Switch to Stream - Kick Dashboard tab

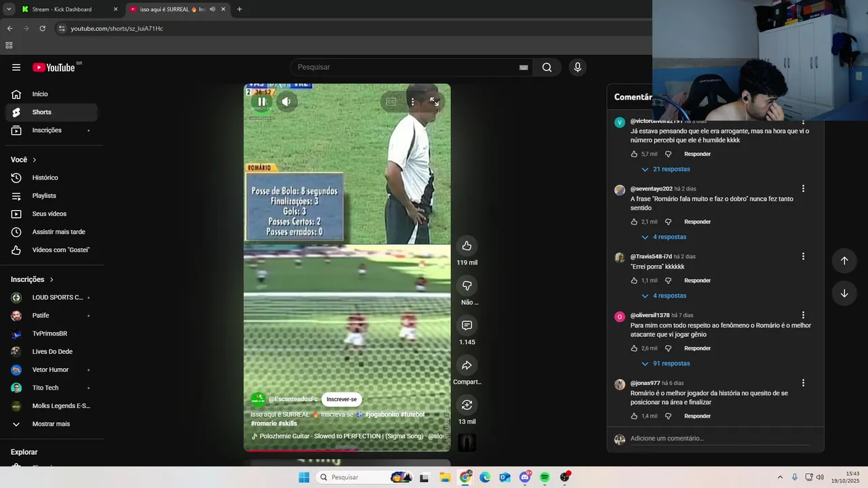pos(70,9)
